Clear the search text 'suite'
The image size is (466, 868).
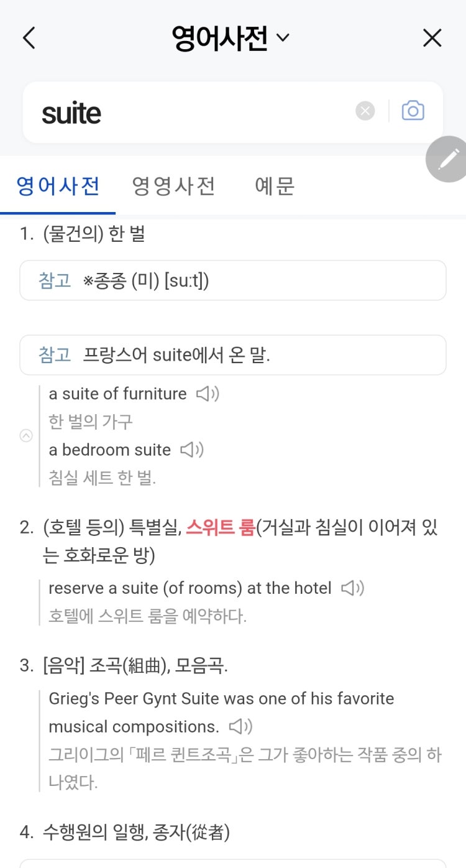click(365, 111)
